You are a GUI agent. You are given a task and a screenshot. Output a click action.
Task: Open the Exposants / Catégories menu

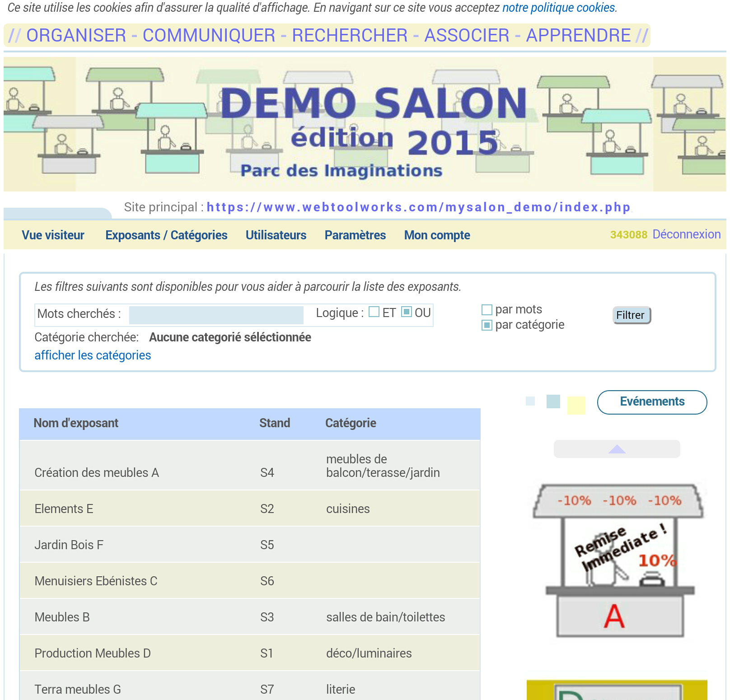tap(166, 235)
